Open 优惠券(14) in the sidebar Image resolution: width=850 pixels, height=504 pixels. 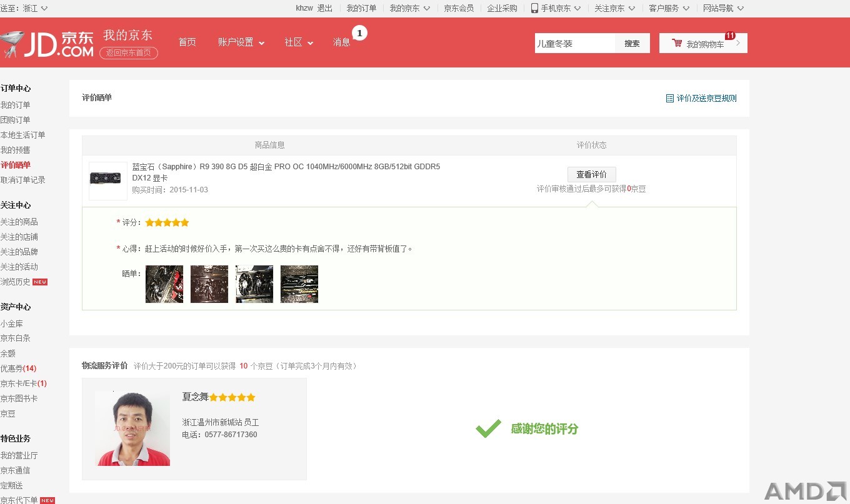click(x=18, y=368)
